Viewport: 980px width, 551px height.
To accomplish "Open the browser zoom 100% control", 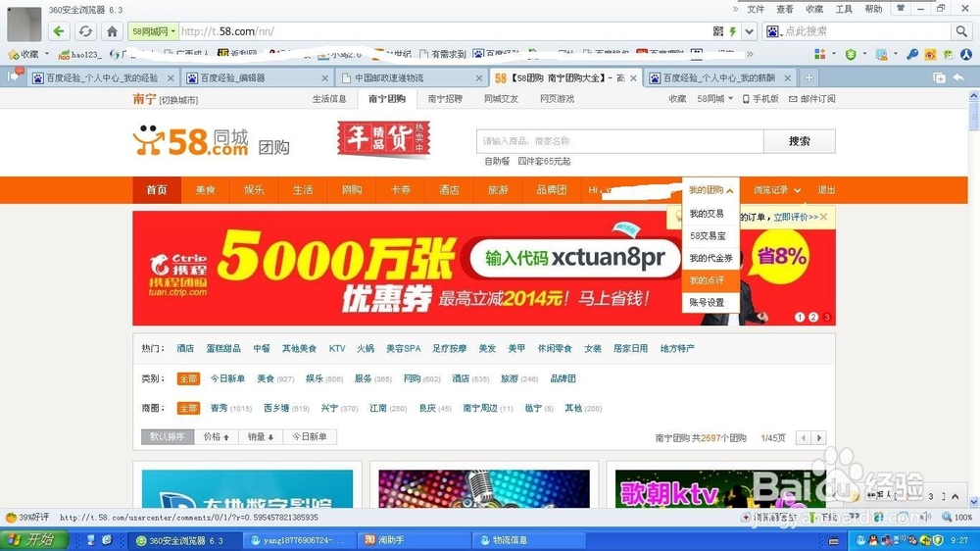I will tap(957, 518).
